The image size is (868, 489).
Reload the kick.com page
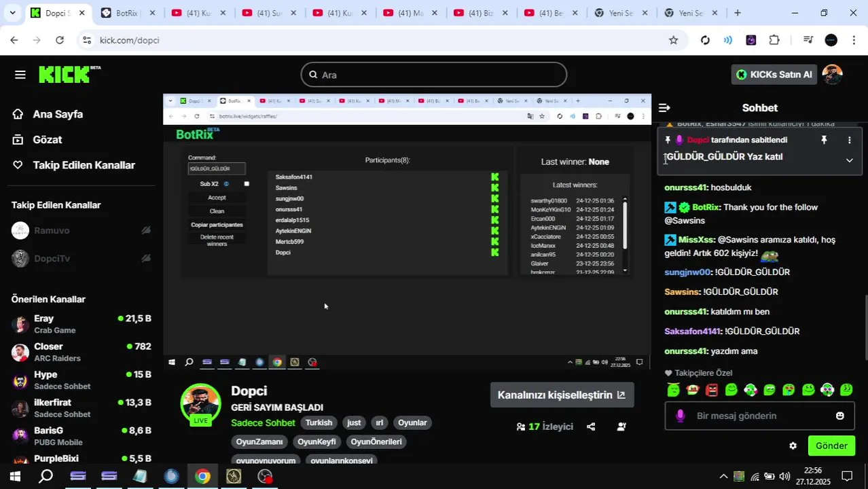click(60, 40)
